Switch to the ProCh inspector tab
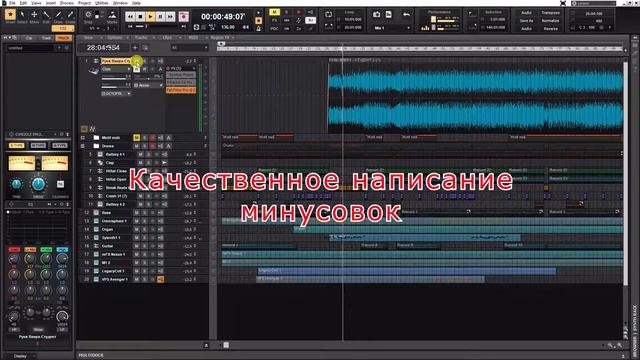This screenshot has width=640, height=360. coord(63,38)
